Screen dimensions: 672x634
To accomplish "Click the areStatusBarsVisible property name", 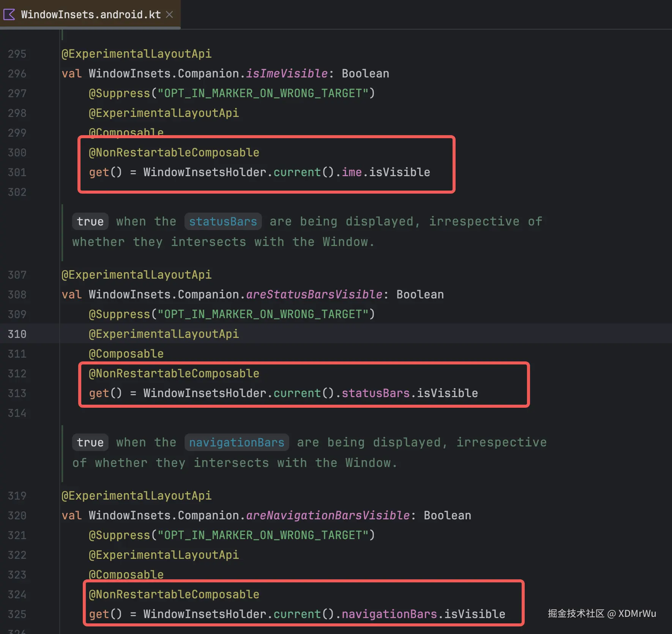I will [314, 294].
